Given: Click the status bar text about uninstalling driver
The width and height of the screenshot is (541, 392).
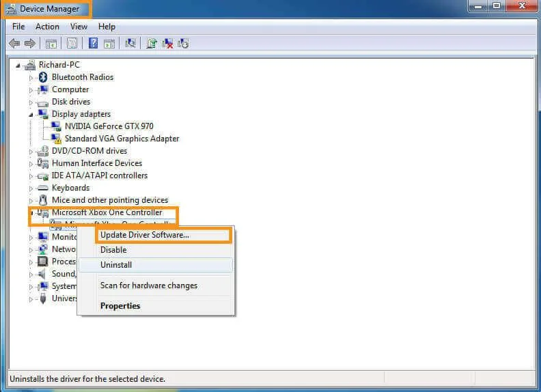Looking at the screenshot, I should (87, 379).
